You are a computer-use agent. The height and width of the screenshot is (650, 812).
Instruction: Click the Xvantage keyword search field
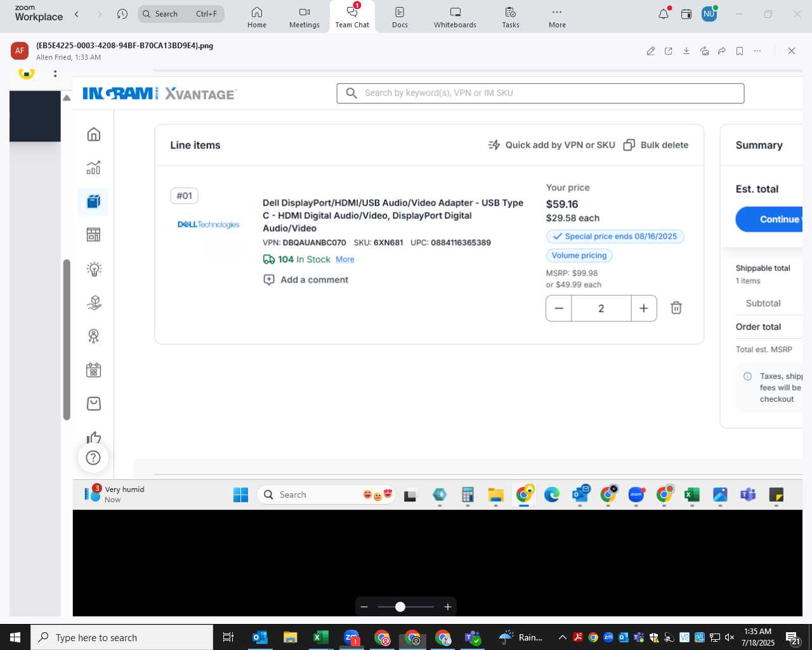tap(540, 93)
